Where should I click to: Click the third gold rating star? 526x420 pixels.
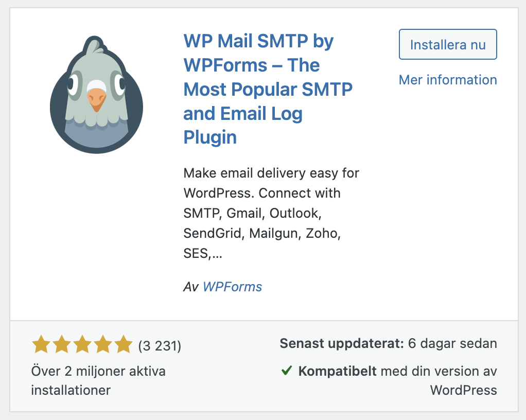(82, 344)
